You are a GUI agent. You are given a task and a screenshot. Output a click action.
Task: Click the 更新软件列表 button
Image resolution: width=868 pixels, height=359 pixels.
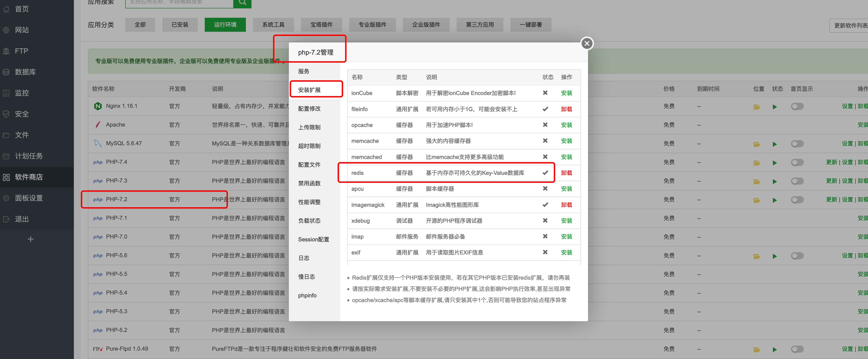tap(849, 26)
